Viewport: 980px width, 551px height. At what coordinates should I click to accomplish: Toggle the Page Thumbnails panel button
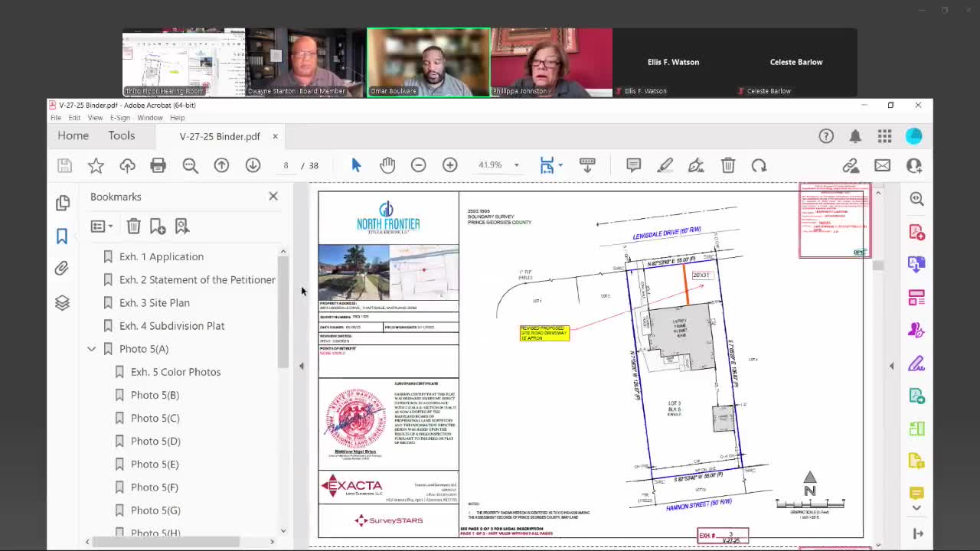coord(62,202)
